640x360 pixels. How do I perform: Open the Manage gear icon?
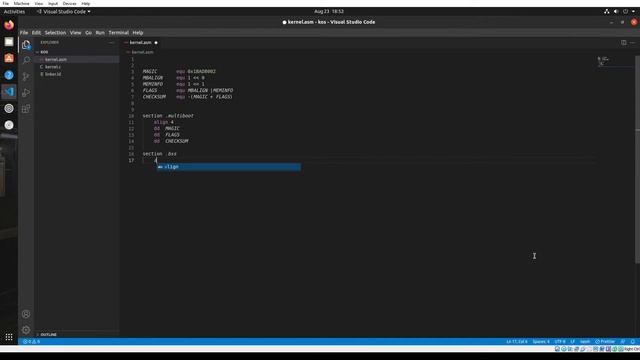point(26,330)
